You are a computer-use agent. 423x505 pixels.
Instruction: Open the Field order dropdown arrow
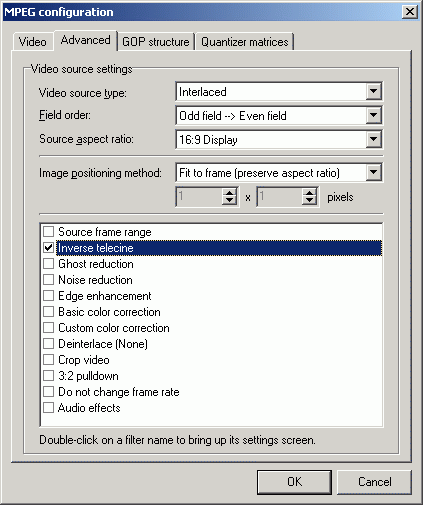point(373,115)
